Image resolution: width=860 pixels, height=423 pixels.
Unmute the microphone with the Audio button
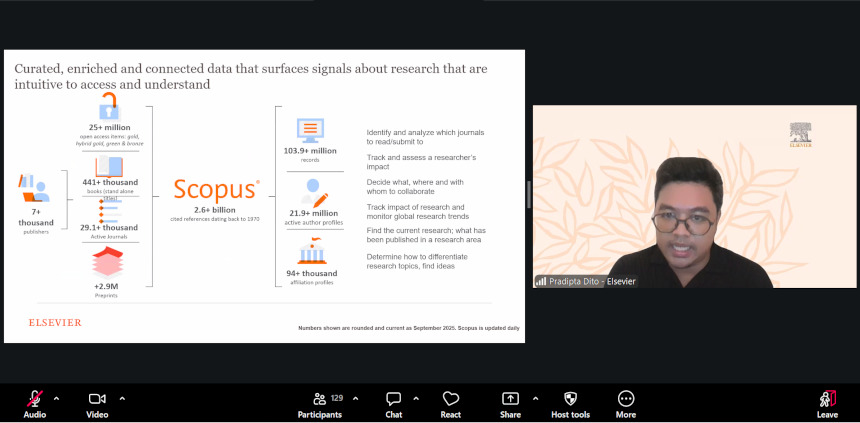coord(35,404)
